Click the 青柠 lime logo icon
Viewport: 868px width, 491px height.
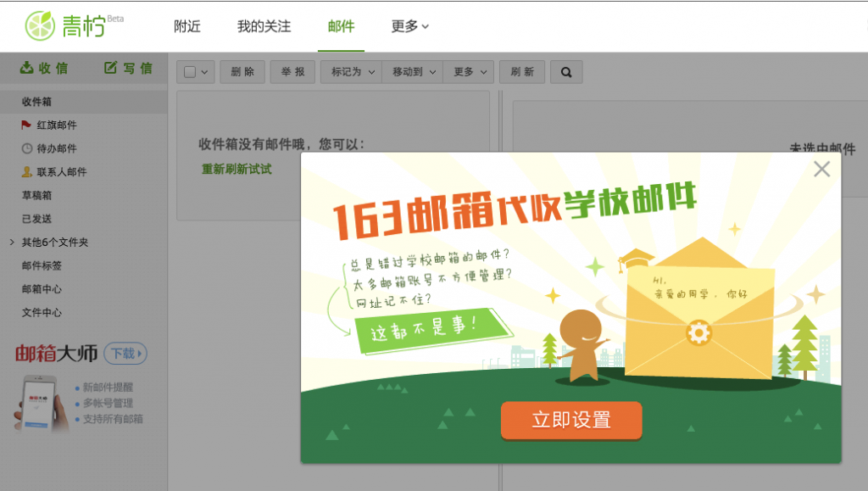[x=40, y=25]
